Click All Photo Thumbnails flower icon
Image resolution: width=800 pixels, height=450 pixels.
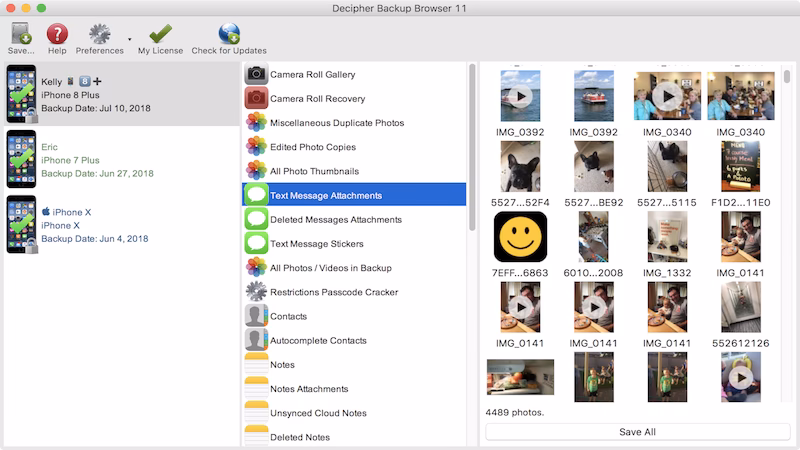(256, 171)
